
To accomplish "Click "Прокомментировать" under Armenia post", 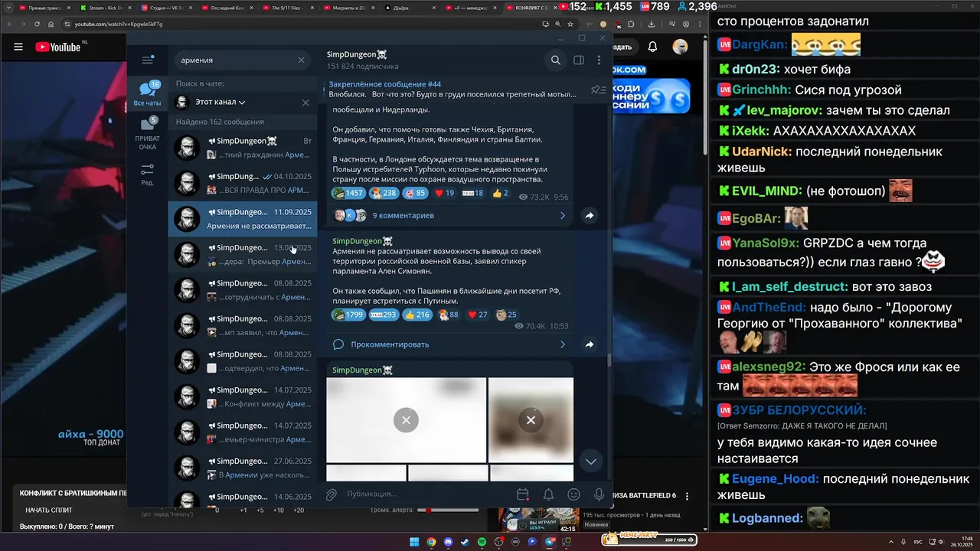I will pos(448,344).
